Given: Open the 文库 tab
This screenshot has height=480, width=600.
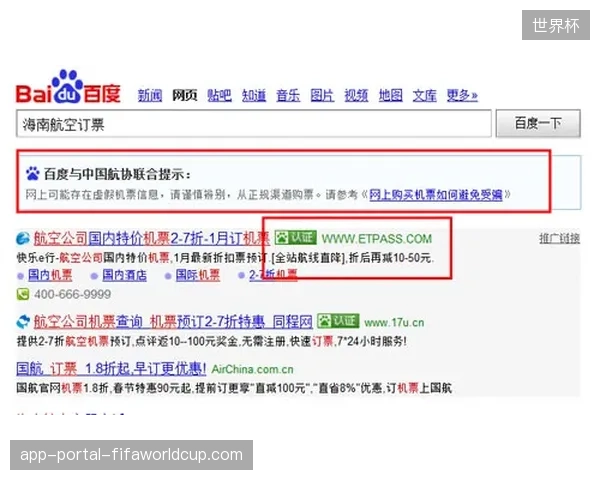Looking at the screenshot, I should coord(424,95).
